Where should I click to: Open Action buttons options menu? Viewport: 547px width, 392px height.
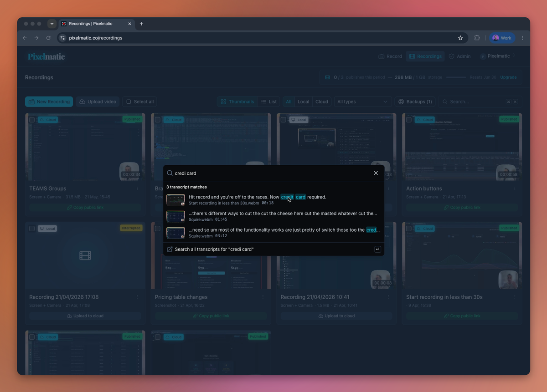tap(514, 188)
